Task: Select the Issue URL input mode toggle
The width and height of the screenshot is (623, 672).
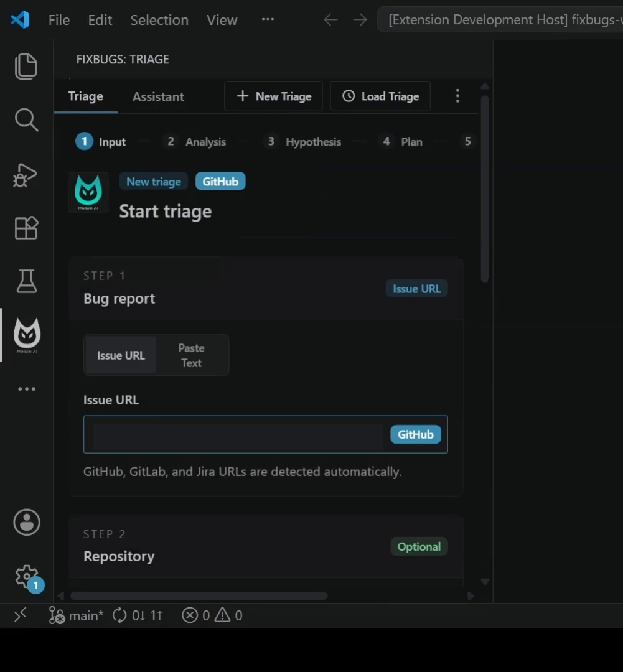Action: tap(121, 355)
